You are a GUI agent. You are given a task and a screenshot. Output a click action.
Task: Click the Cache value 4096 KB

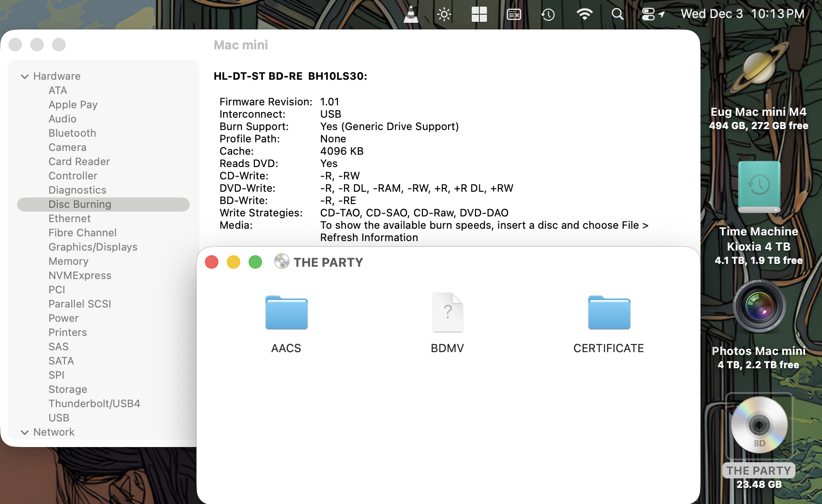[342, 151]
